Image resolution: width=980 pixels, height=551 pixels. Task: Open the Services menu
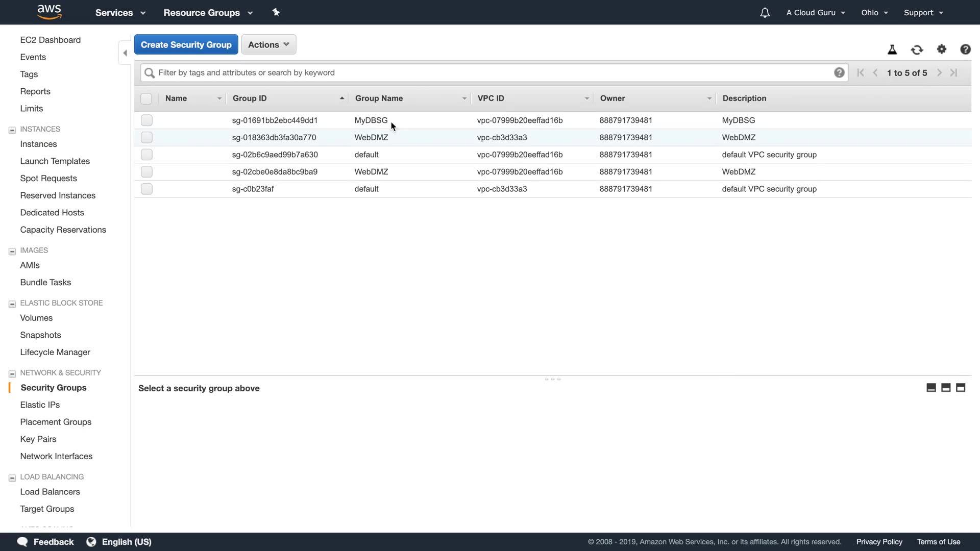(120, 13)
